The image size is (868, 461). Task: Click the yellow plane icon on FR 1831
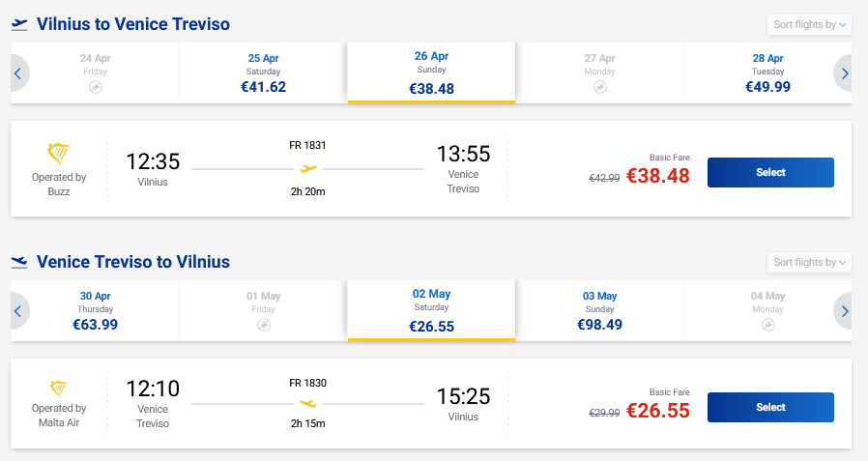pyautogui.click(x=308, y=168)
